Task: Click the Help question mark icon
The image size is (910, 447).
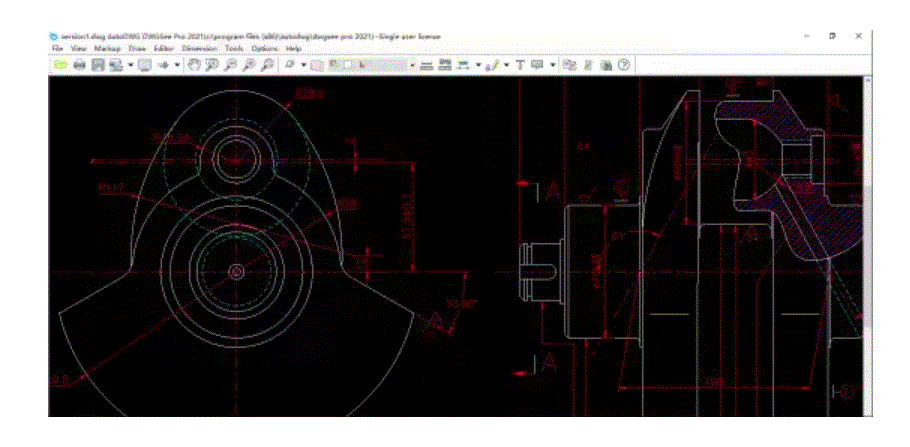Action: [623, 64]
